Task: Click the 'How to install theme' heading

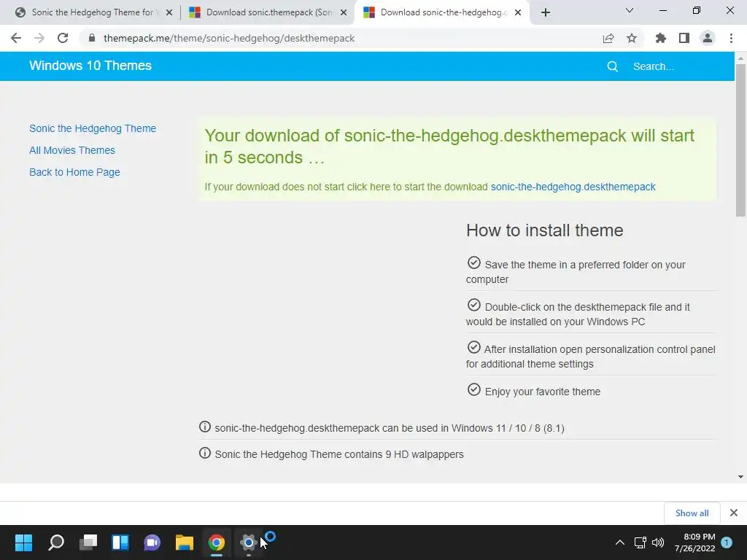Action: [544, 230]
